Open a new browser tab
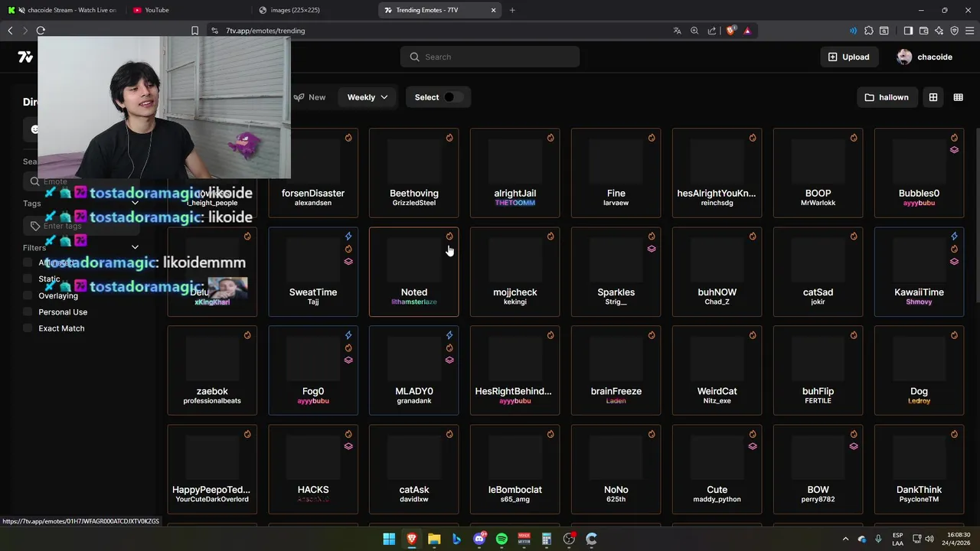 click(x=512, y=10)
